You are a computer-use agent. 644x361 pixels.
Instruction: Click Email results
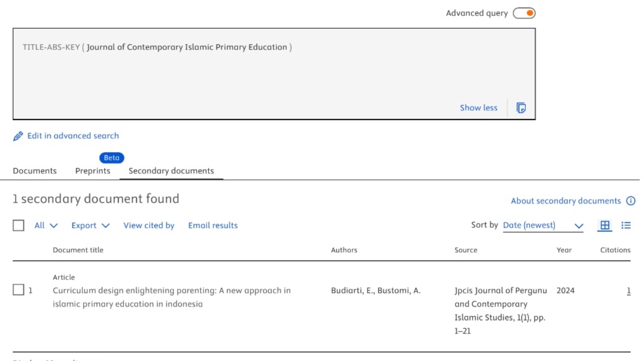[212, 226]
